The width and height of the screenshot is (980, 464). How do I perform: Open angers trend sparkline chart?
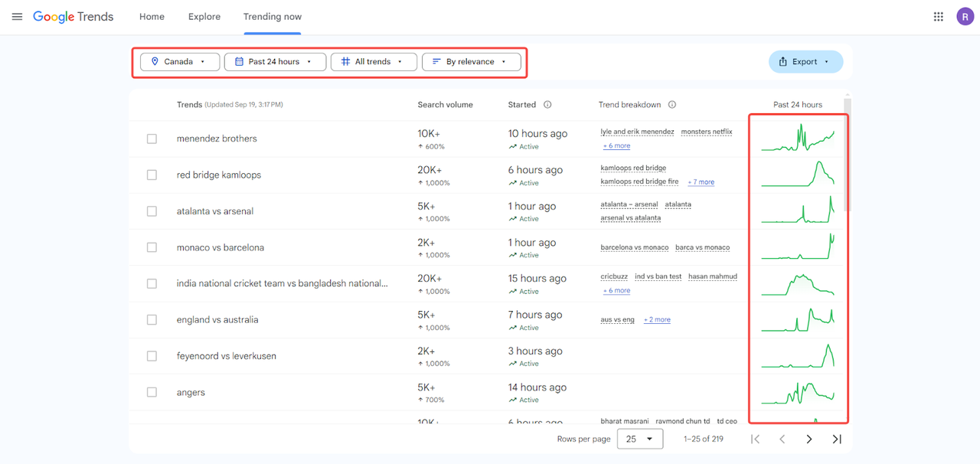pos(798,392)
